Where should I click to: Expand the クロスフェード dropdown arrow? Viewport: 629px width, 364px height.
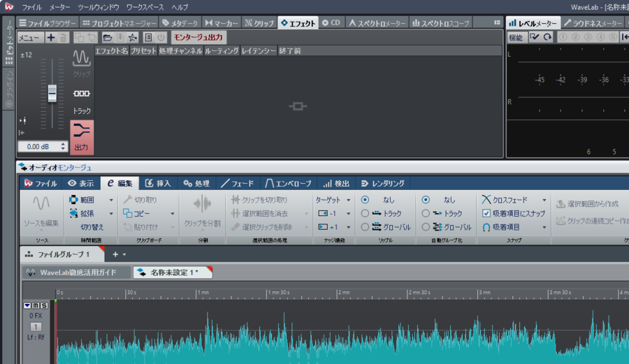click(544, 200)
